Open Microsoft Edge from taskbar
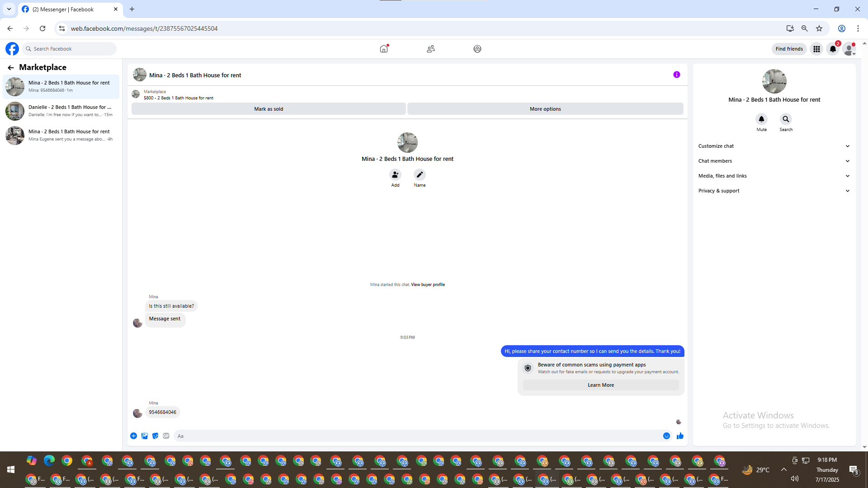 (x=49, y=460)
